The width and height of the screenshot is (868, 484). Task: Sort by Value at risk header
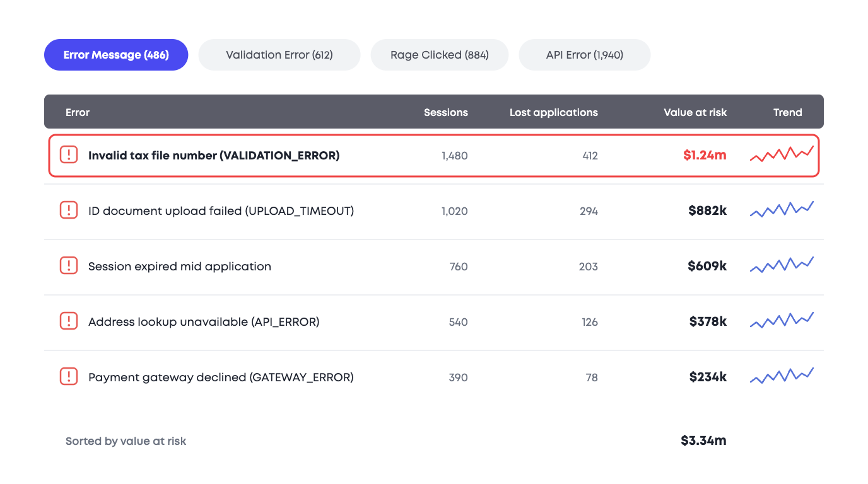pyautogui.click(x=695, y=112)
